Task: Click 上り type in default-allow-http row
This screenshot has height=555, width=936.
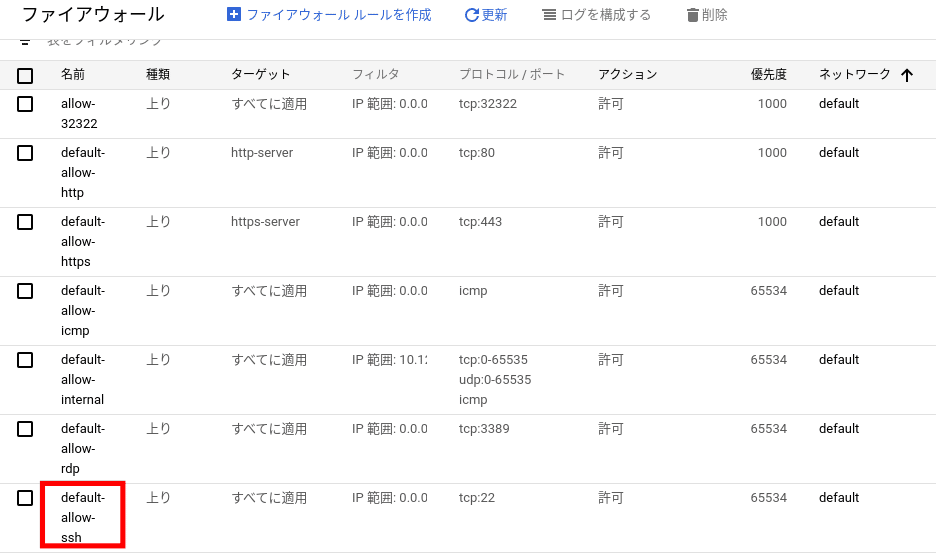Action: click(x=158, y=153)
